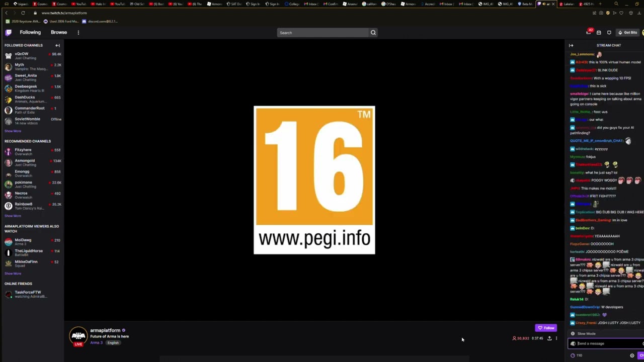This screenshot has height=362, width=644.
Task: Open Sweet_Anita channel in sidebar
Action: pyautogui.click(x=33, y=77)
